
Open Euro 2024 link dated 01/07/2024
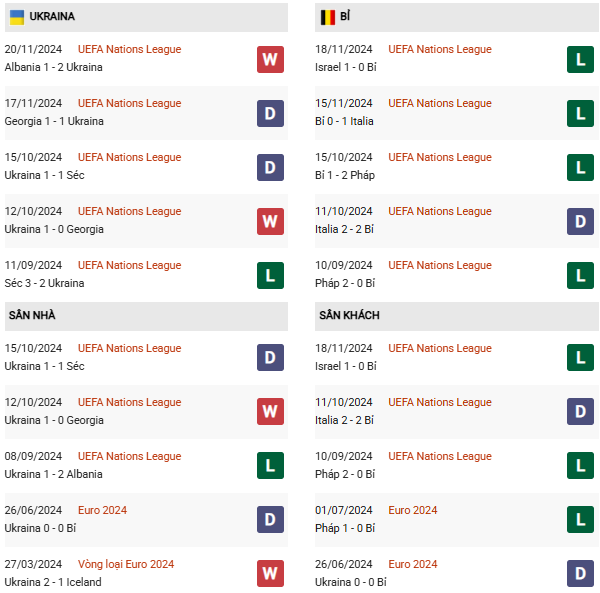(x=412, y=510)
